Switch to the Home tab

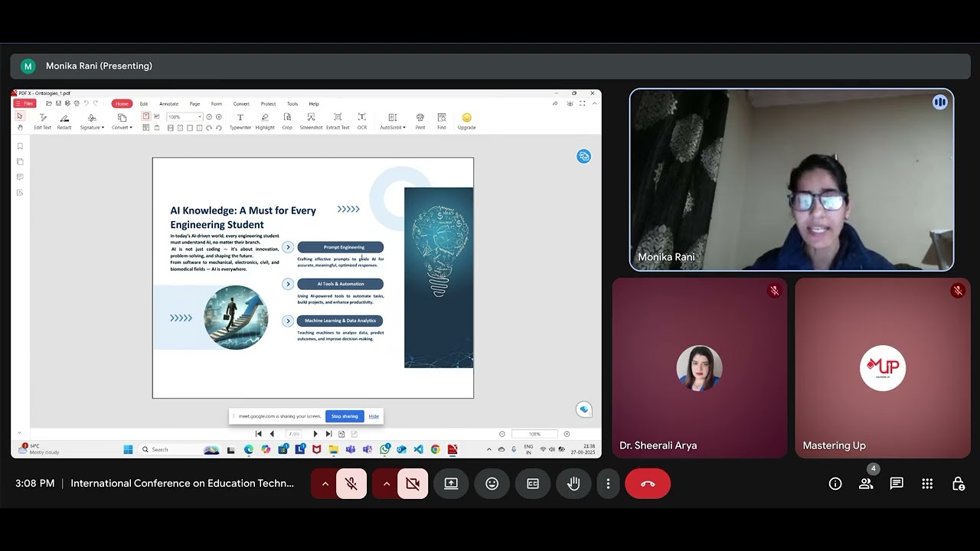pyautogui.click(x=122, y=103)
